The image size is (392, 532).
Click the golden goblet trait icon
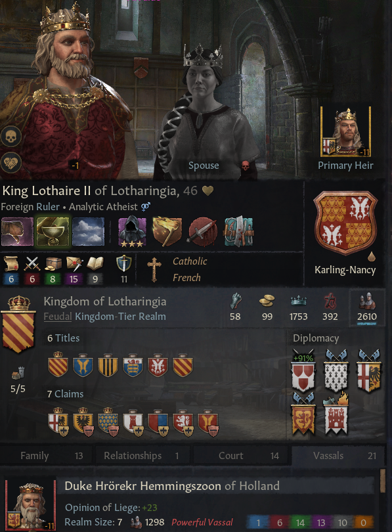(x=53, y=231)
